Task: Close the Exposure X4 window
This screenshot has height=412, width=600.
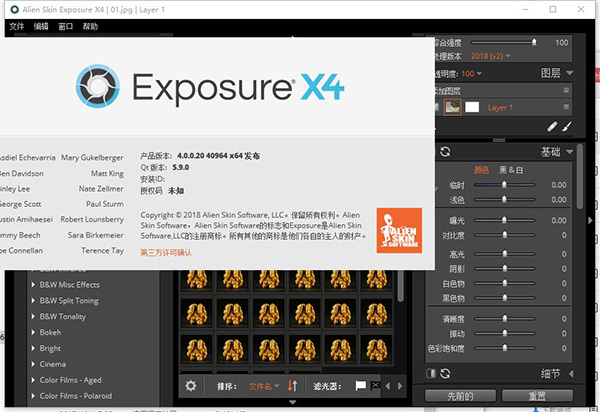Action: (581, 9)
